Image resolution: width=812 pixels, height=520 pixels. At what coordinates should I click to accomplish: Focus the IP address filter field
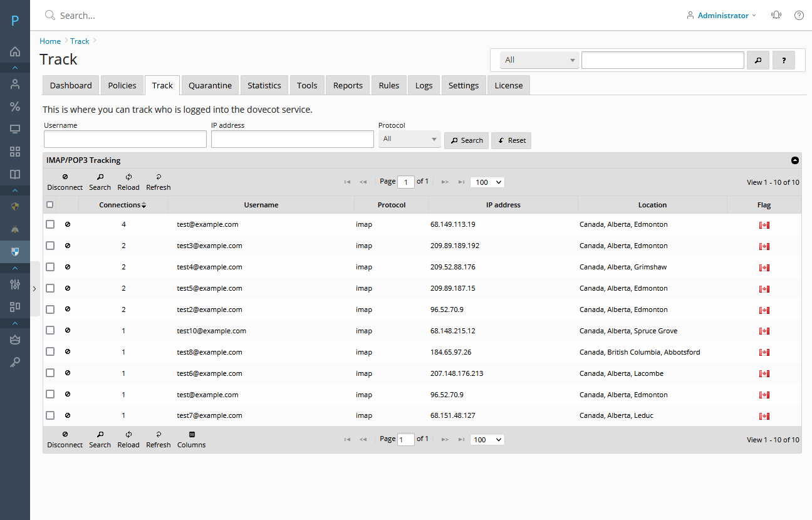[293, 139]
